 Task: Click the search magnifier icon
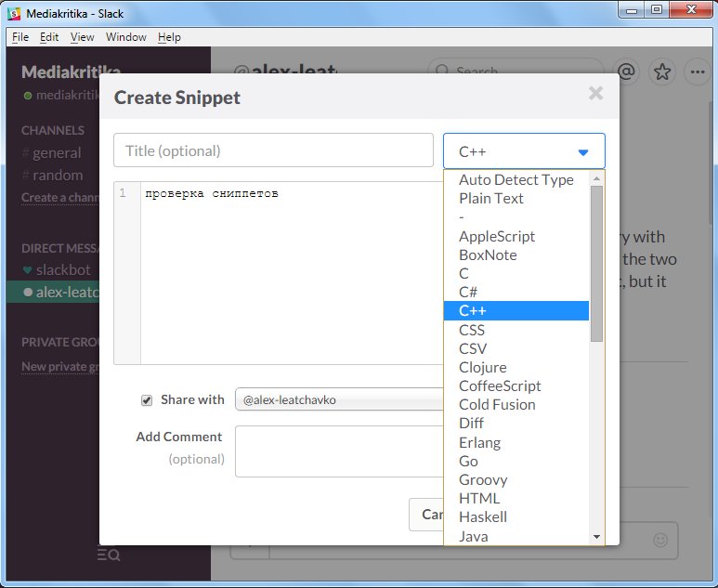tap(442, 71)
